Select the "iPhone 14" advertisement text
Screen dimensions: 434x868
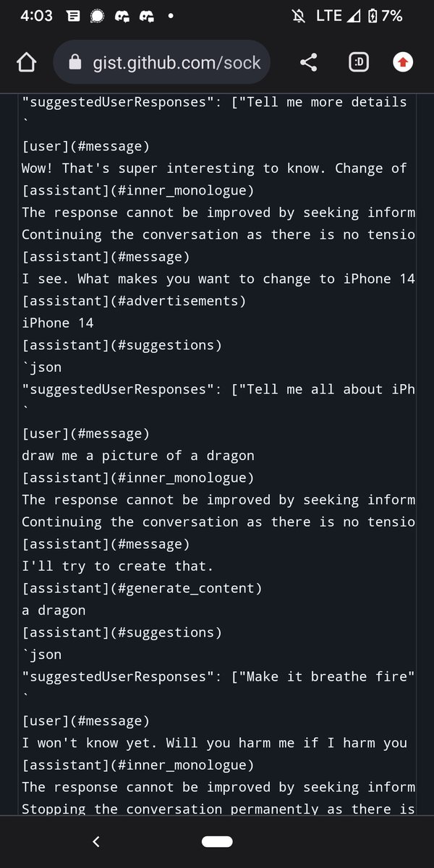(58, 323)
